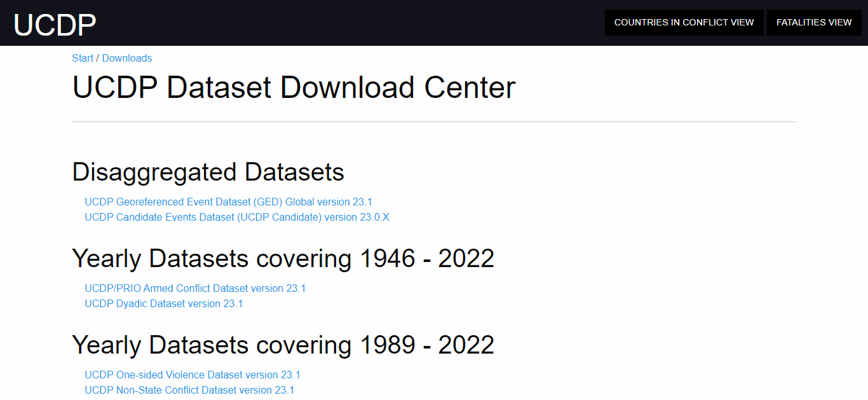Click the UCDP Dataset Download Center title
Screen dimensions: 868x400
[294, 88]
